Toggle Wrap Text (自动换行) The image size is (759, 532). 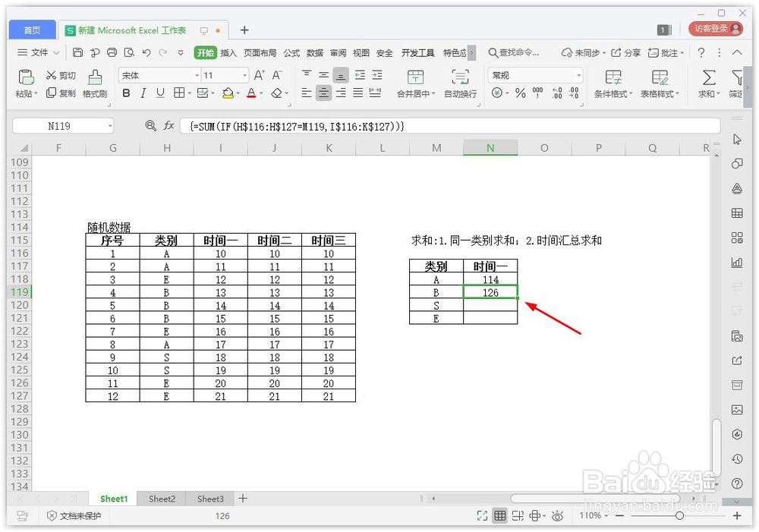pyautogui.click(x=461, y=83)
